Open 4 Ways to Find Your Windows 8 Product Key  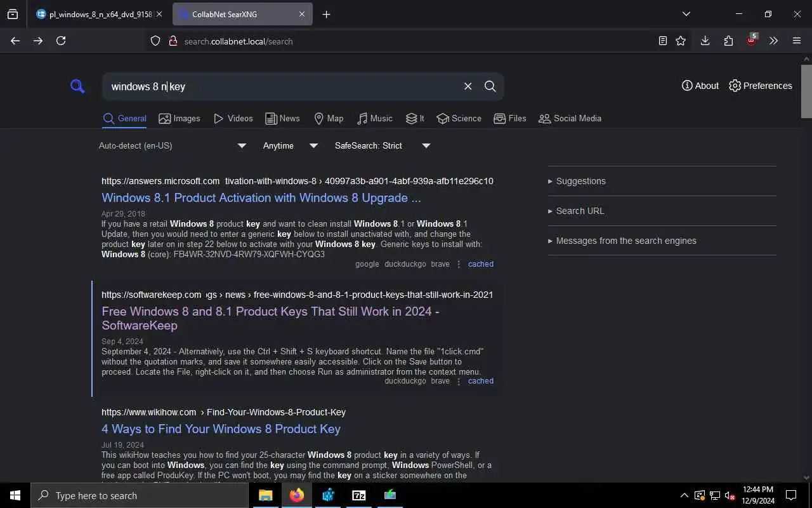pyautogui.click(x=221, y=429)
